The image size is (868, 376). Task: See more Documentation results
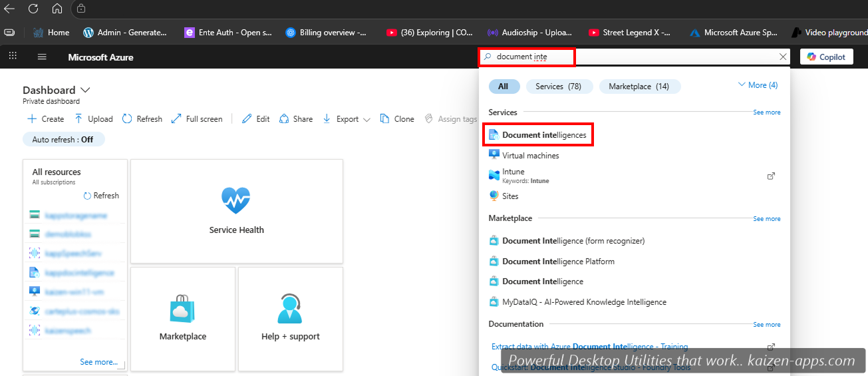pos(766,325)
